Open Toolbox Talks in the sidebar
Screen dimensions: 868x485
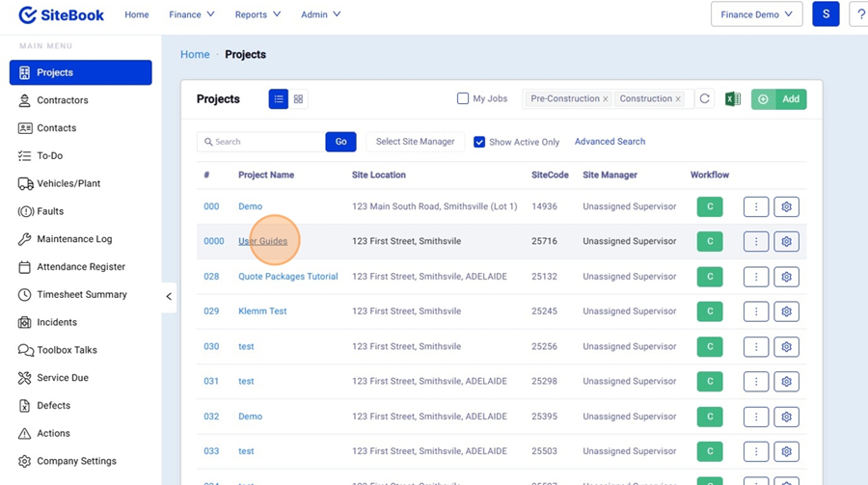[x=67, y=350]
